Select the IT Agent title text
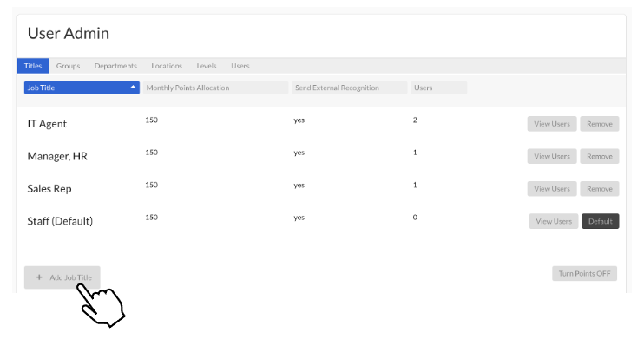The width and height of the screenshot is (644, 345). click(x=47, y=124)
